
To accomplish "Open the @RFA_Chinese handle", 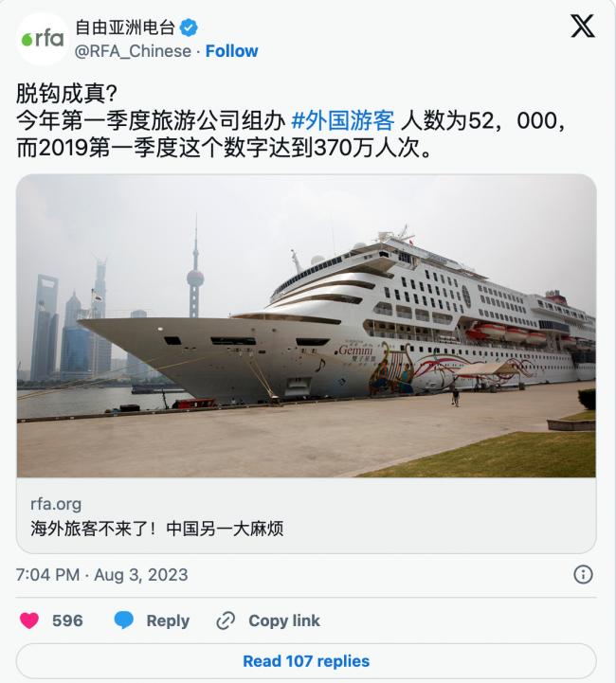I will click(x=133, y=51).
